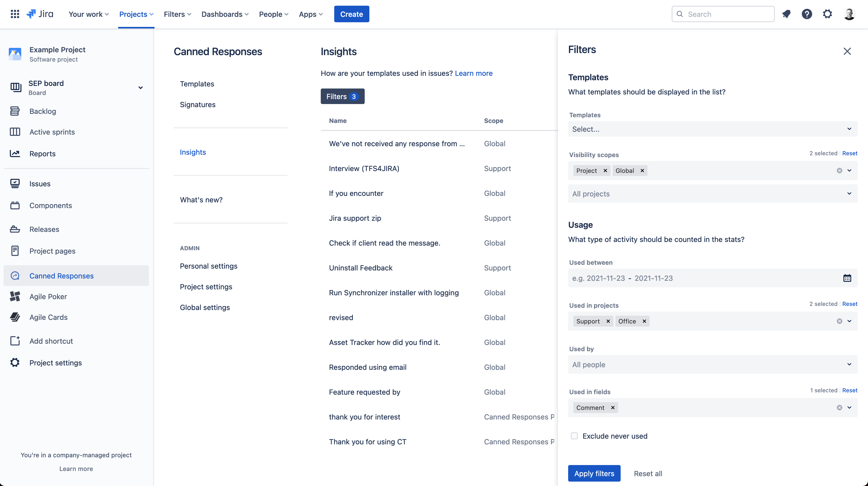Click the Notifications bell icon
Viewport: 868px width, 486px height.
click(x=786, y=14)
